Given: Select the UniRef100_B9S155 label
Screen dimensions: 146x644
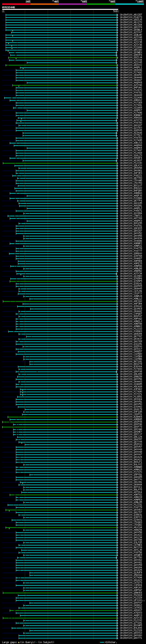Looking at the screenshot, I should (131, 223).
